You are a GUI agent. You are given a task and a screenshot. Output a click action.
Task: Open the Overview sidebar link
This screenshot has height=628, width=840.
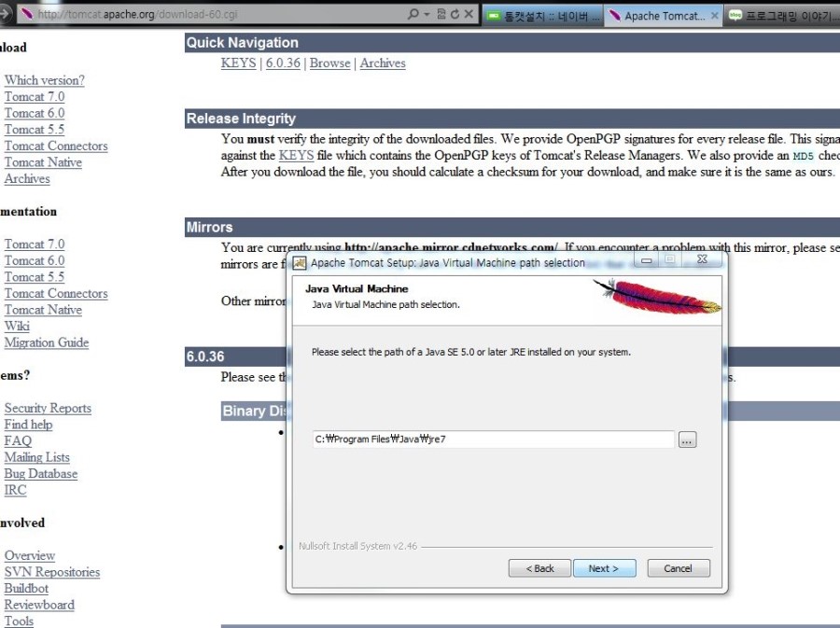tap(30, 556)
